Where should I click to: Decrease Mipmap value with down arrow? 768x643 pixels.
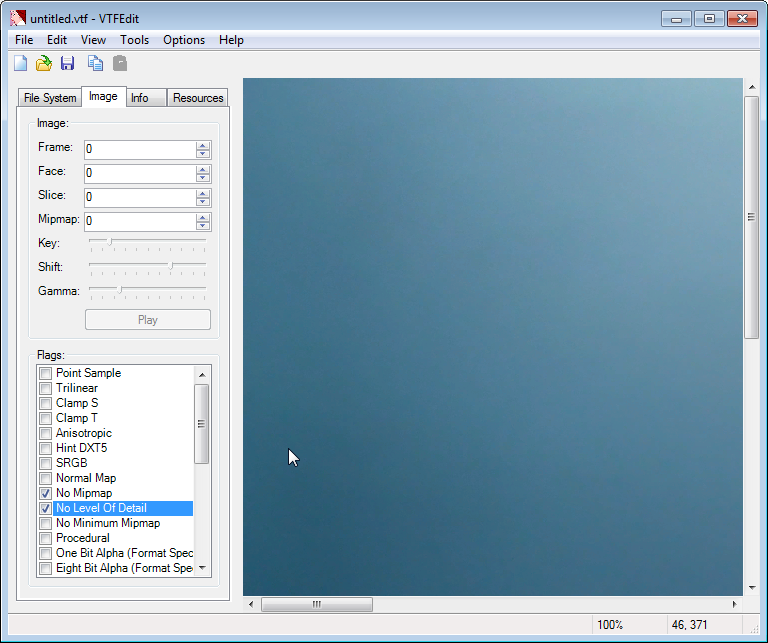tap(203, 226)
